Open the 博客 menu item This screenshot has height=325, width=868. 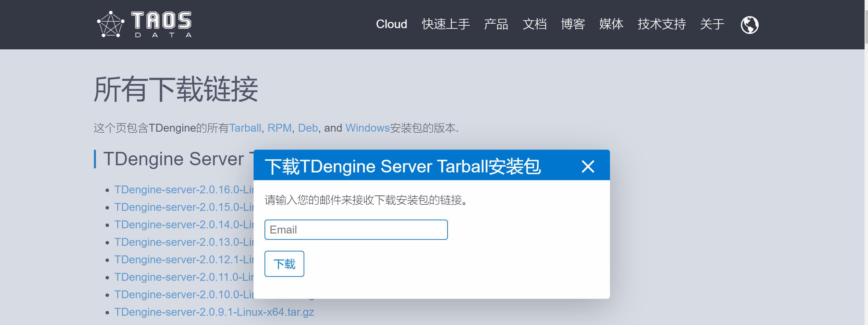coord(573,24)
